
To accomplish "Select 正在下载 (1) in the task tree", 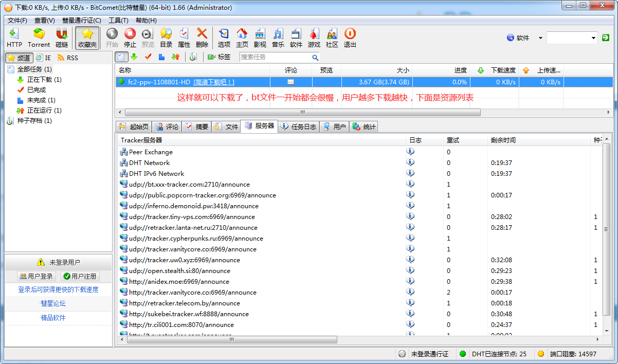I will pos(44,80).
